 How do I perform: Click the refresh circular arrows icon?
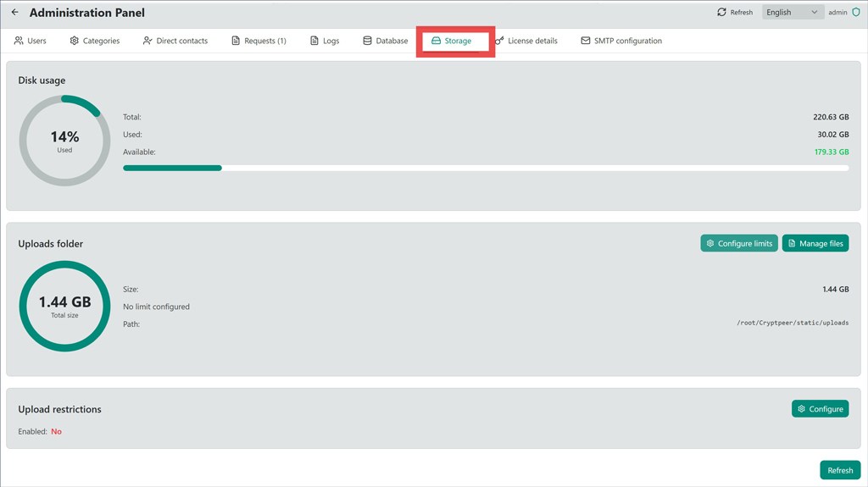[721, 12]
